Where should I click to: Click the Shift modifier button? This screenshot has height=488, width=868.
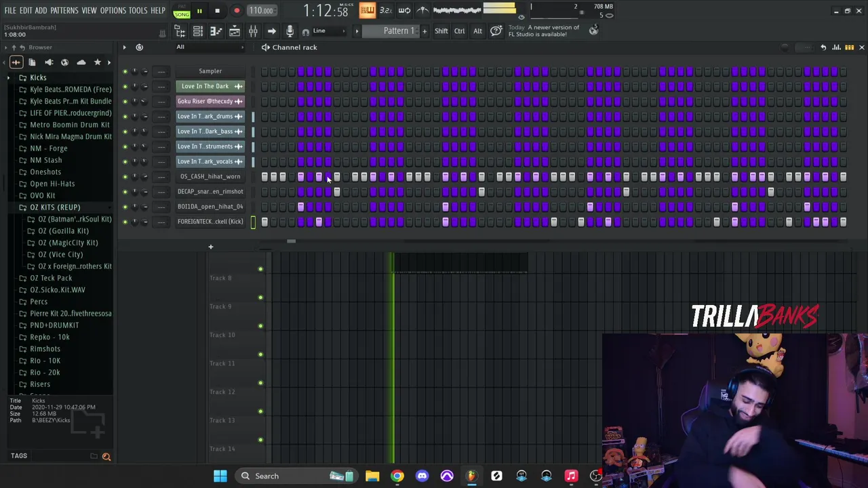(441, 31)
